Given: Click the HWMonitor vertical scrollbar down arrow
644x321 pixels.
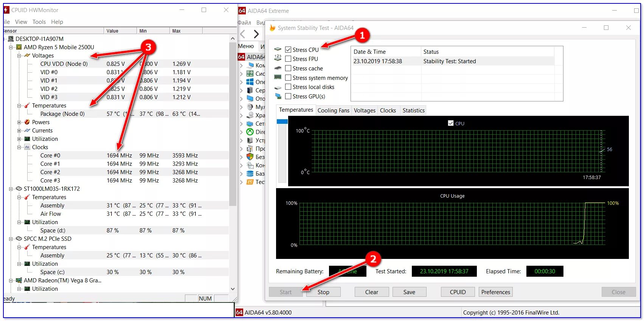Looking at the screenshot, I should (233, 288).
